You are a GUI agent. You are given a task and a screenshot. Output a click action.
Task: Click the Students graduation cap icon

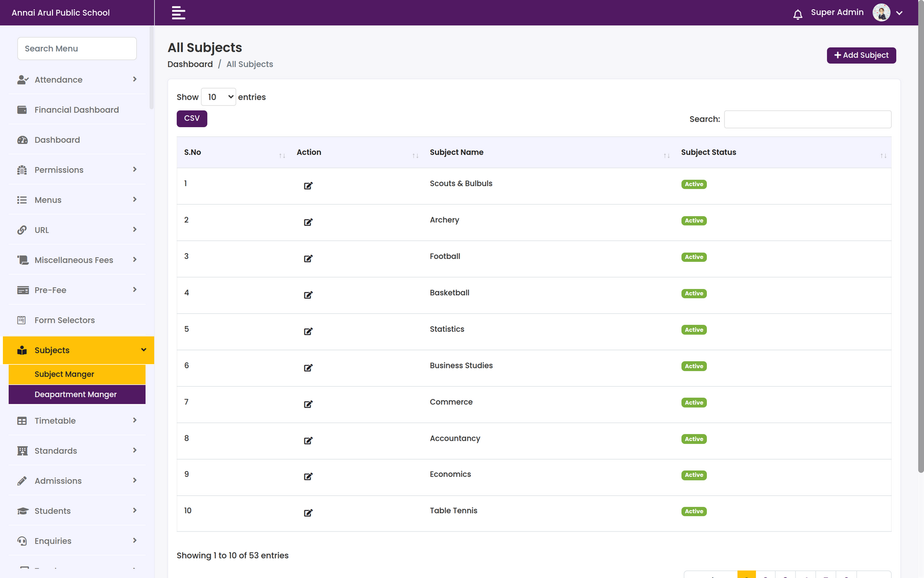coord(23,511)
